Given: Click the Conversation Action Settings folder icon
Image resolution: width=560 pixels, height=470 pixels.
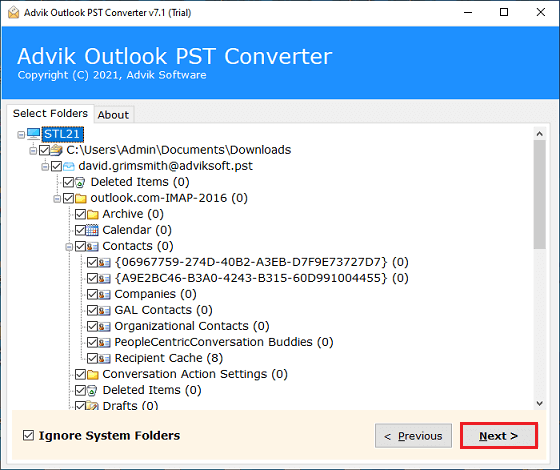Looking at the screenshot, I should (92, 374).
